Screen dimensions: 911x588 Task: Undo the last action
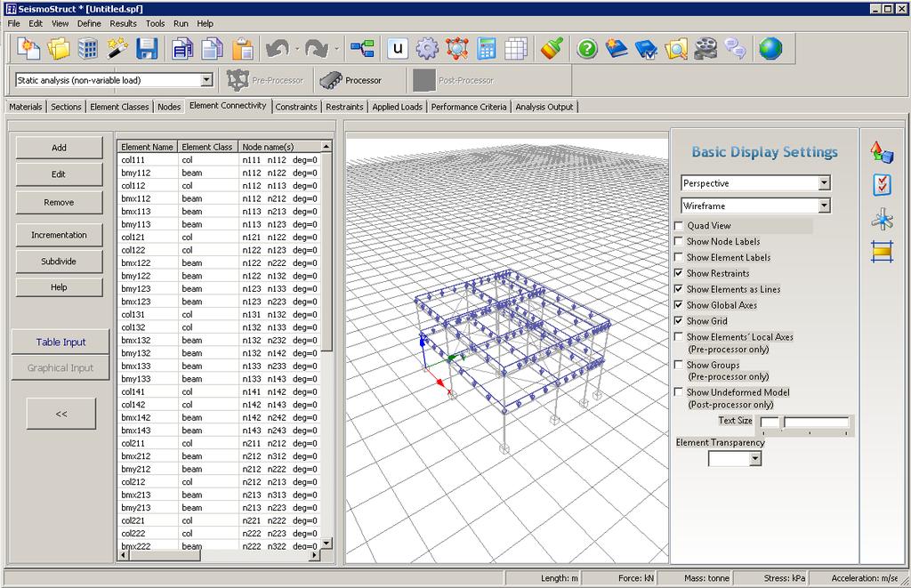278,48
